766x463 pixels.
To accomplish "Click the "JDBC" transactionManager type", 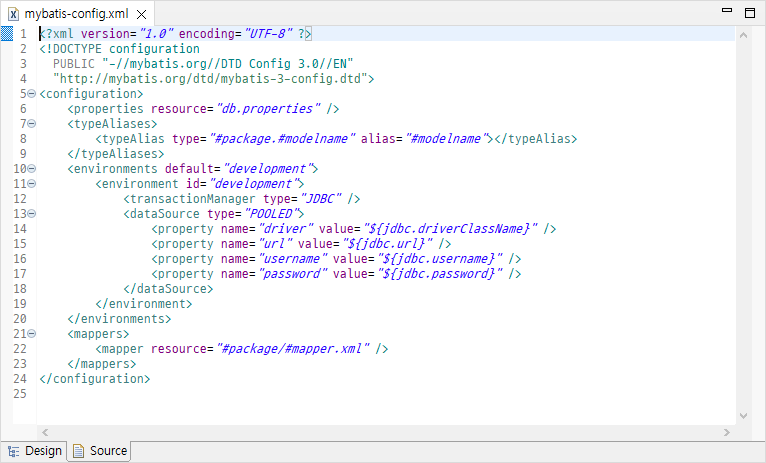I will point(320,199).
